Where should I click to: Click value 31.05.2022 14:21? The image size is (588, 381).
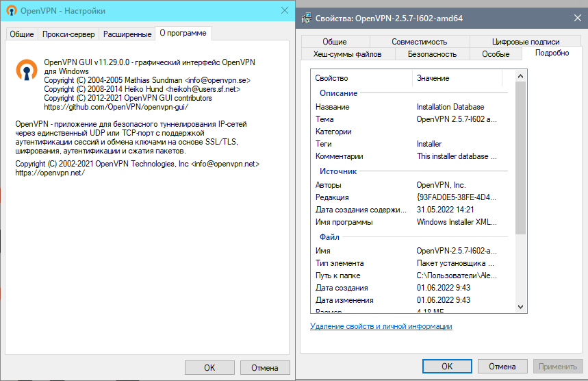[445, 210]
